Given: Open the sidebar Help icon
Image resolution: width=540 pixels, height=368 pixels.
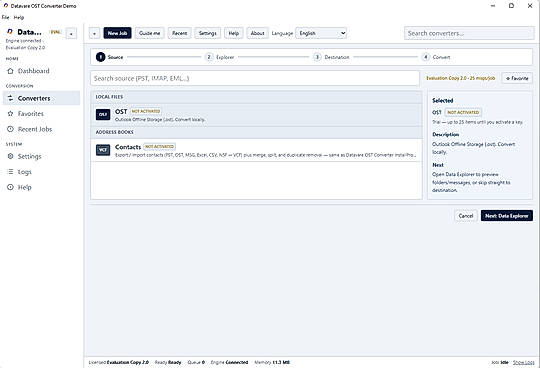Looking at the screenshot, I should pyautogui.click(x=10, y=187).
